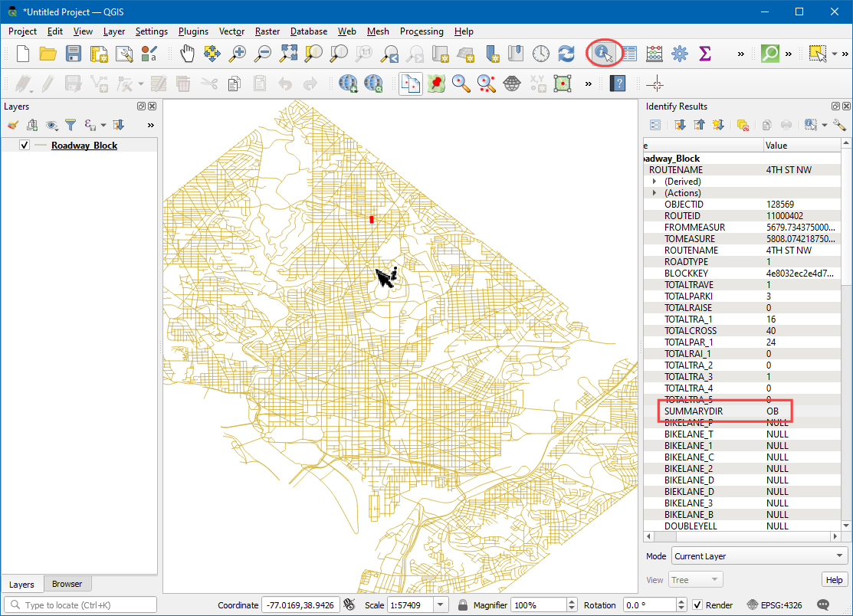Switch to the Browser tab

point(67,584)
